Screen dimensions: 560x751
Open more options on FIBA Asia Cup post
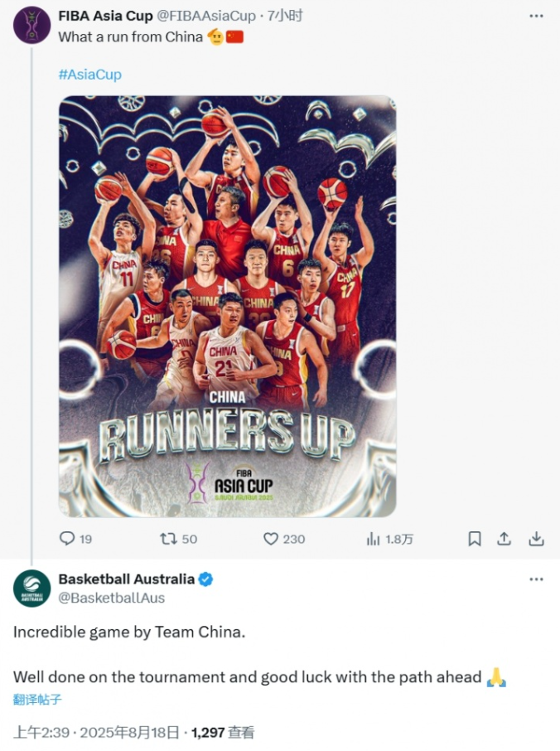[536, 17]
